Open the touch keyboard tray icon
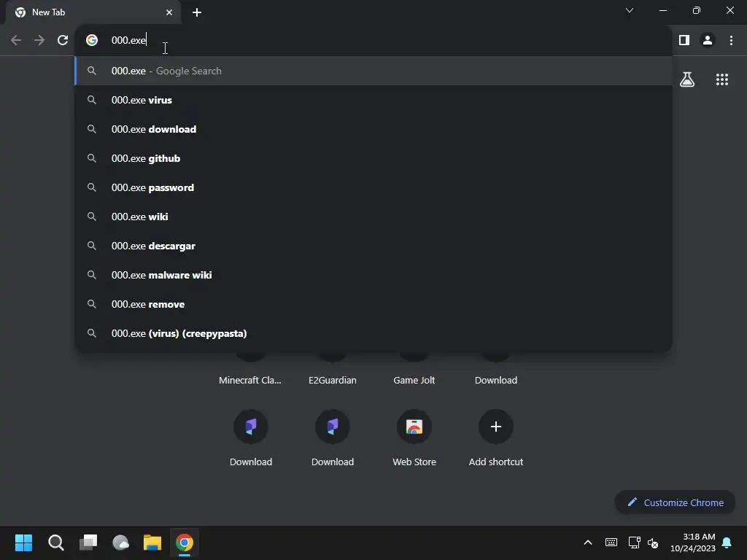This screenshot has width=747, height=560. coord(611,542)
